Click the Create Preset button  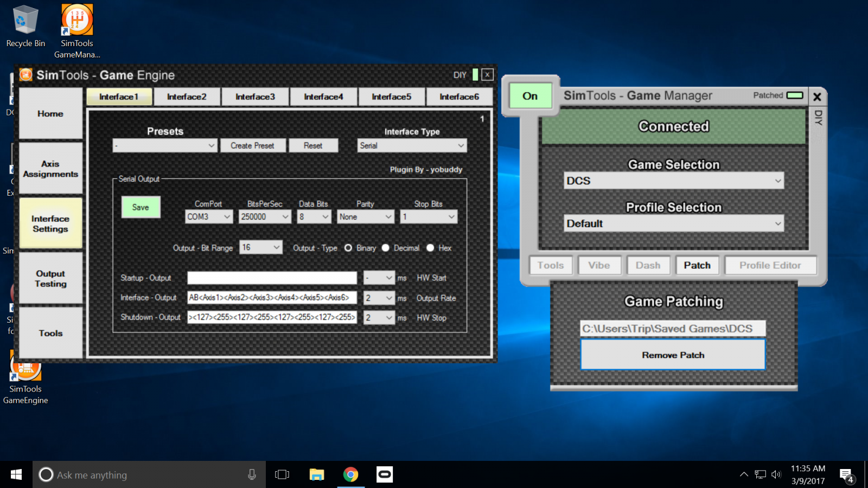pos(253,145)
